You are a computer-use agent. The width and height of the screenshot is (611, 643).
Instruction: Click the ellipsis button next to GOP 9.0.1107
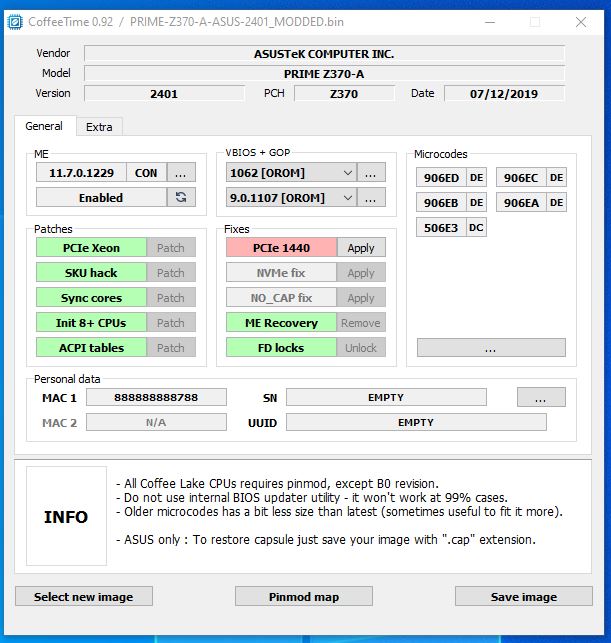pos(371,198)
